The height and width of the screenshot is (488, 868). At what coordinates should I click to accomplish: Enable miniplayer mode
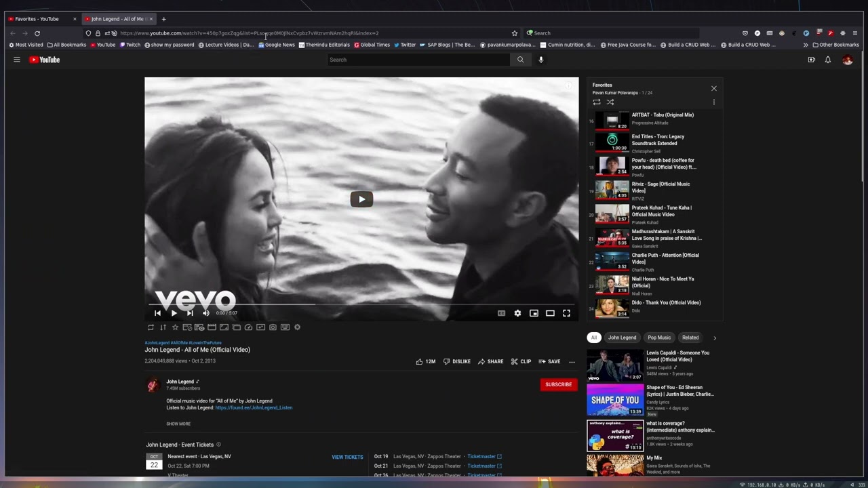click(x=534, y=313)
